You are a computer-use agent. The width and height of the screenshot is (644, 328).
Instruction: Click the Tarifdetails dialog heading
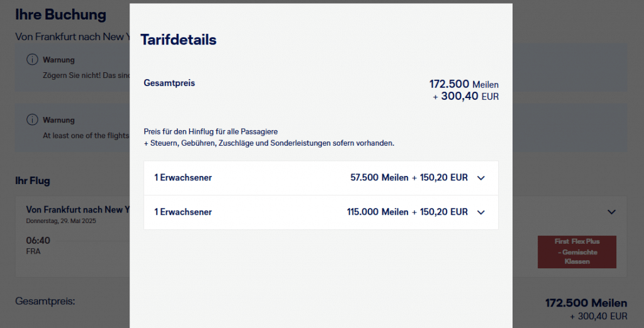click(178, 40)
